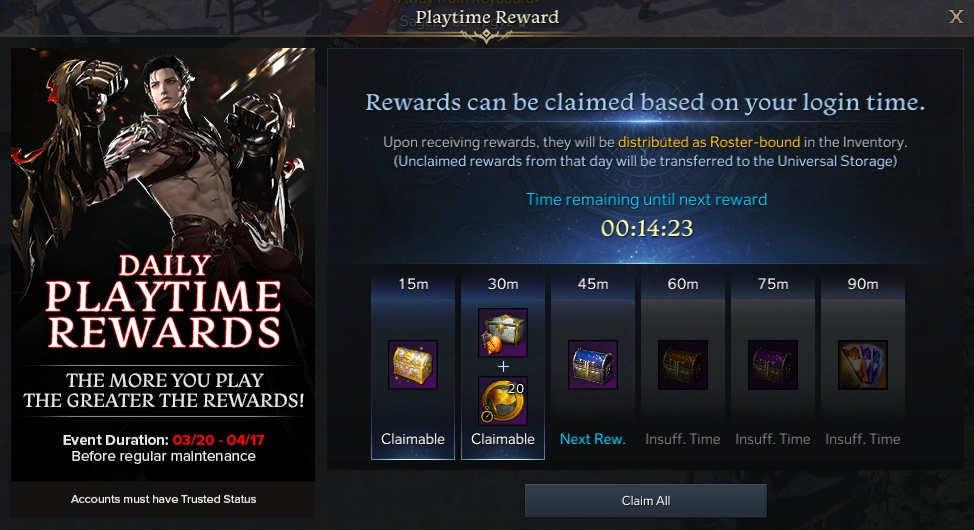Click the gold coin icon showing 20
This screenshot has height=530, width=974.
click(x=503, y=401)
